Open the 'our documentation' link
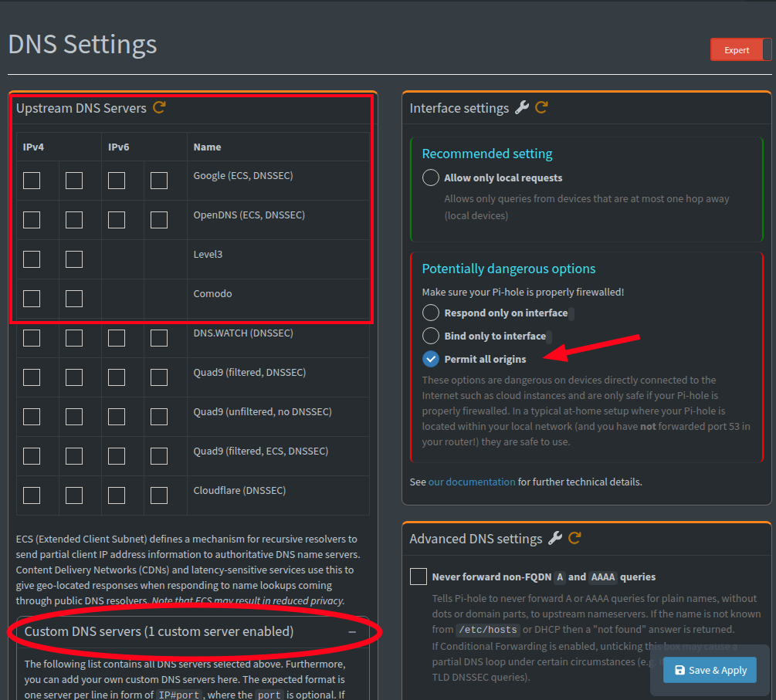 pos(472,481)
